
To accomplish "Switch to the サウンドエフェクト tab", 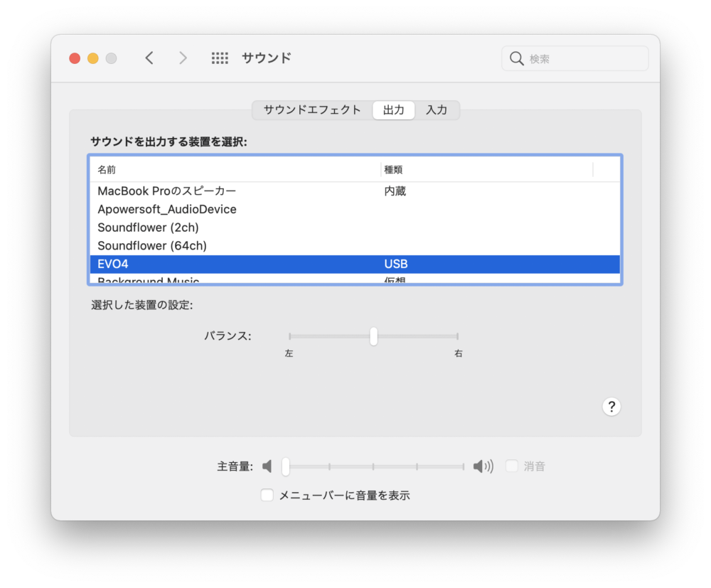I will pos(312,110).
